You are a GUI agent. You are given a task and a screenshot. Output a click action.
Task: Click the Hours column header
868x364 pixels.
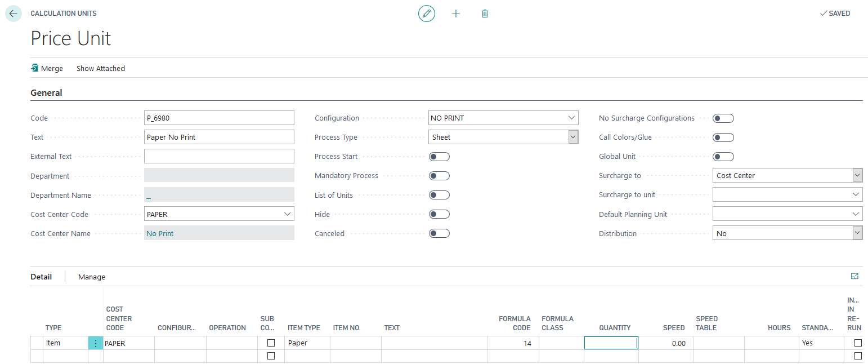click(x=779, y=327)
